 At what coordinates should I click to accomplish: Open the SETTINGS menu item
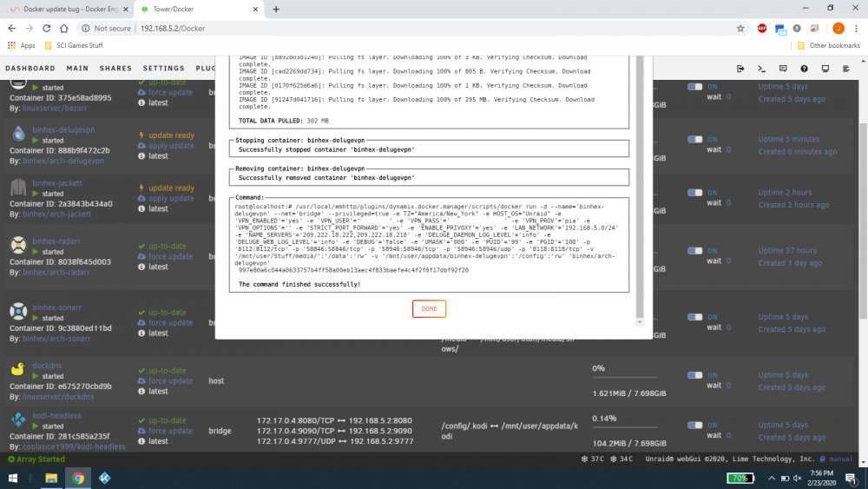tap(164, 68)
